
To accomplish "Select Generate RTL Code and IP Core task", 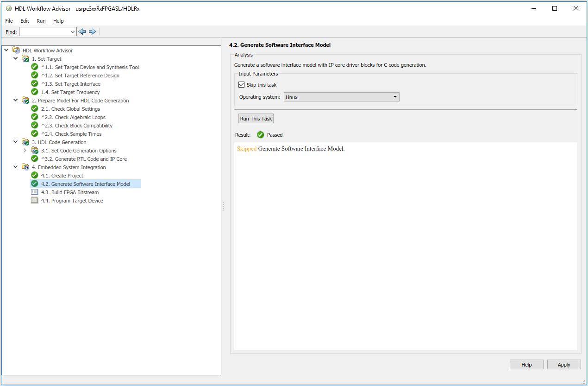I will click(84, 159).
